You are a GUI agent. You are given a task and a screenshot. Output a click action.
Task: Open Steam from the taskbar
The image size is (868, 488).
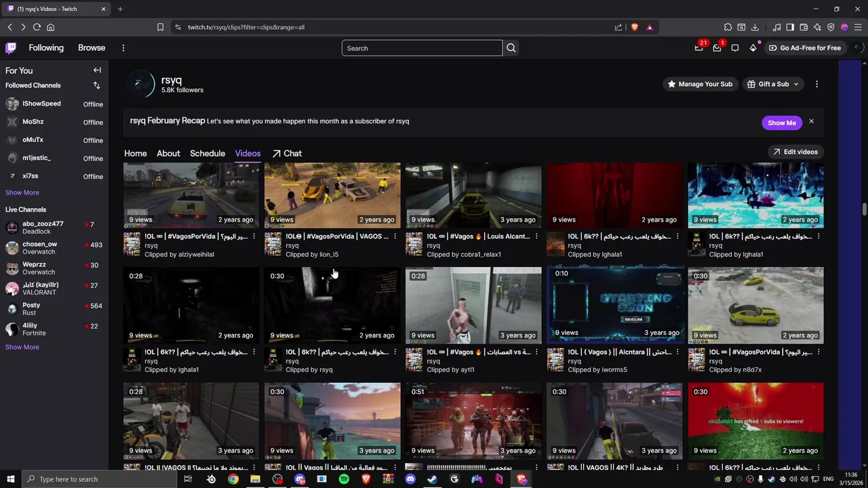click(x=432, y=479)
